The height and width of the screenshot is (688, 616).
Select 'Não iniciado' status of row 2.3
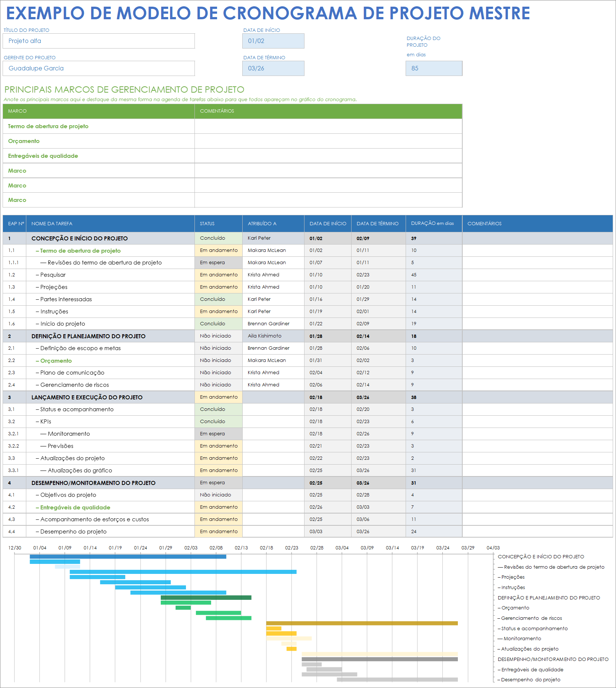(x=219, y=373)
